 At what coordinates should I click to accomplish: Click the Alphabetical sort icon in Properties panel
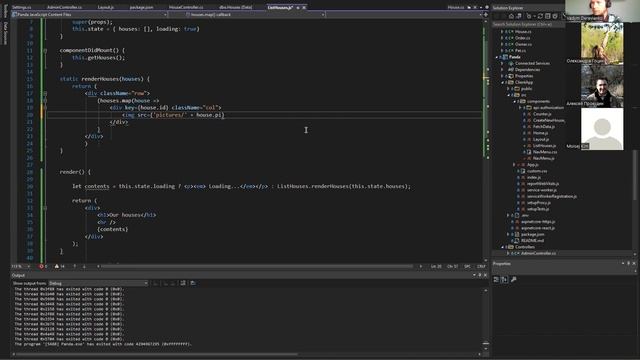504,280
